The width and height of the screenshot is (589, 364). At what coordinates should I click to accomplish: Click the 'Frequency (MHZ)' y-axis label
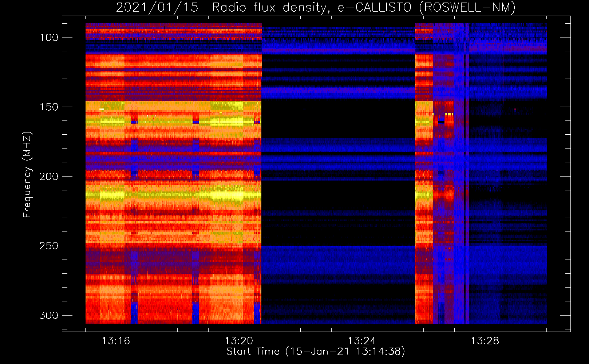tap(27, 174)
